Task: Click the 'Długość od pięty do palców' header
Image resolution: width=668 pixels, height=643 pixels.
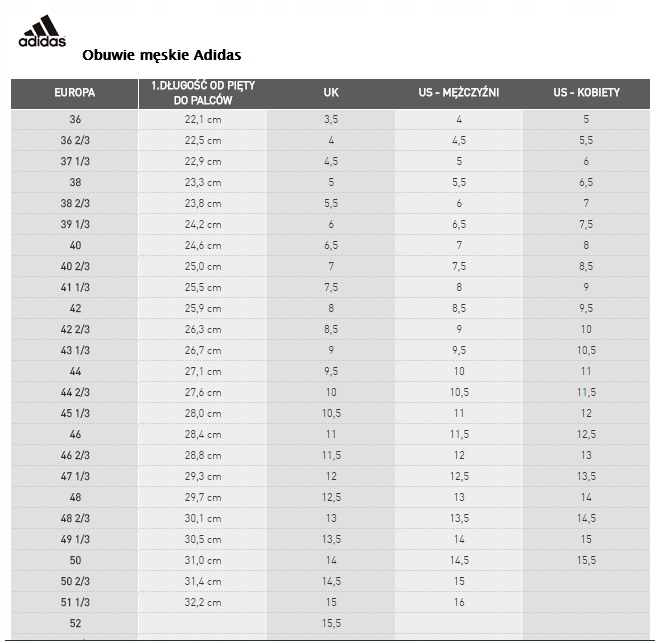Action: pyautogui.click(x=202, y=93)
